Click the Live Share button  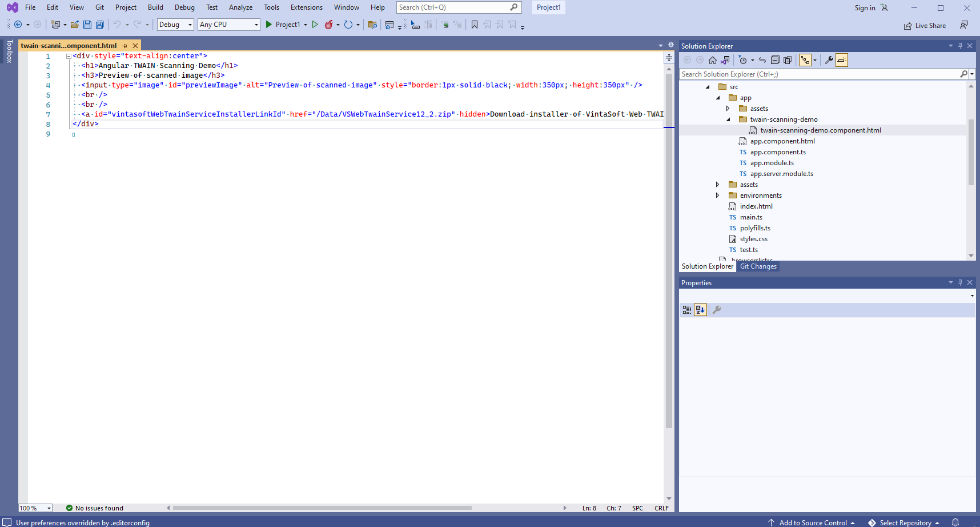925,26
